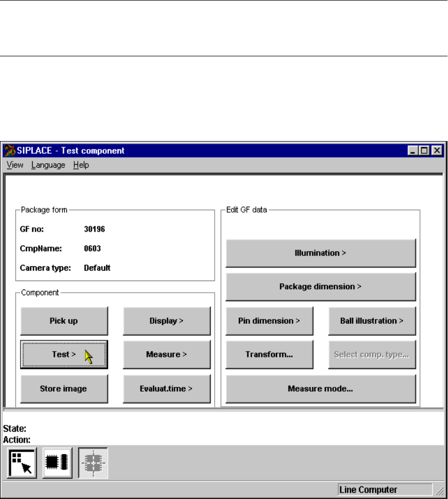
Task: Expand the Pin dimension > button
Action: (x=270, y=321)
